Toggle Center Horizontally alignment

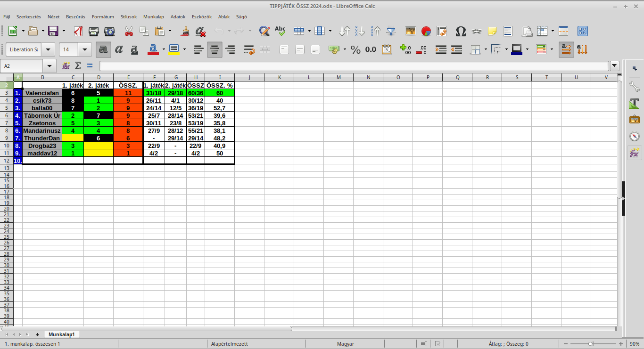(215, 49)
